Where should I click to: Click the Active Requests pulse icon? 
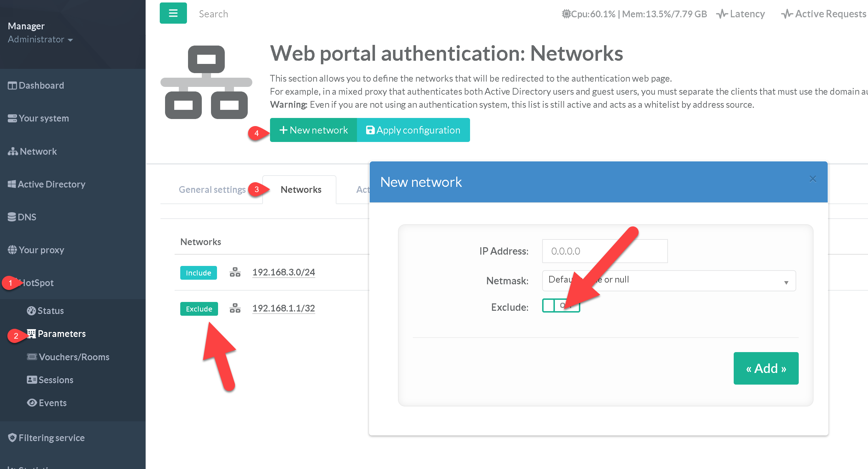click(x=787, y=14)
